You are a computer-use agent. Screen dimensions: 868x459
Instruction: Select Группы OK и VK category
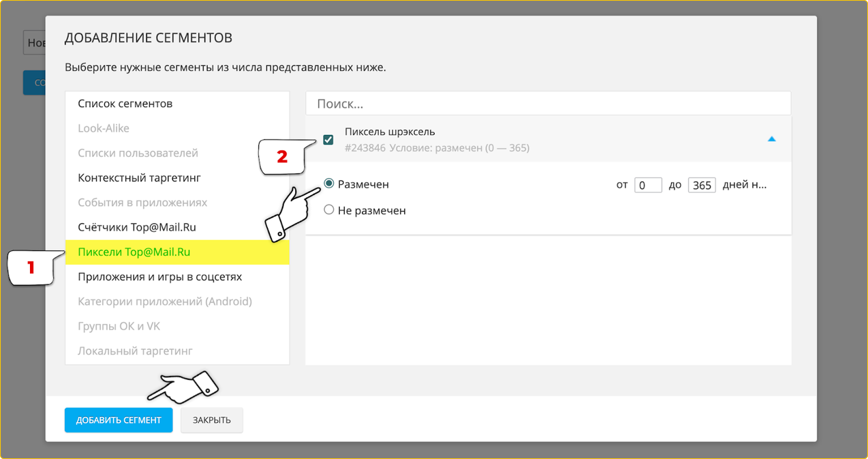click(x=119, y=326)
